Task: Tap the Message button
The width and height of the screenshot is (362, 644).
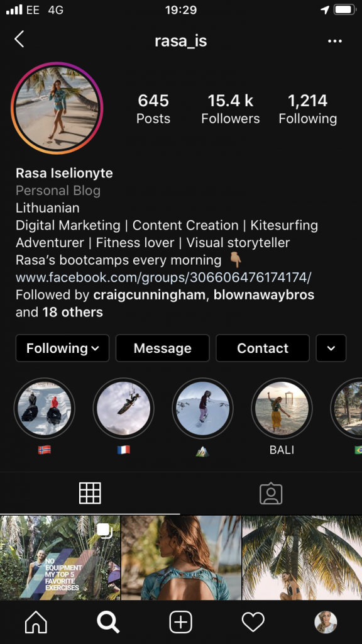Action: click(163, 348)
